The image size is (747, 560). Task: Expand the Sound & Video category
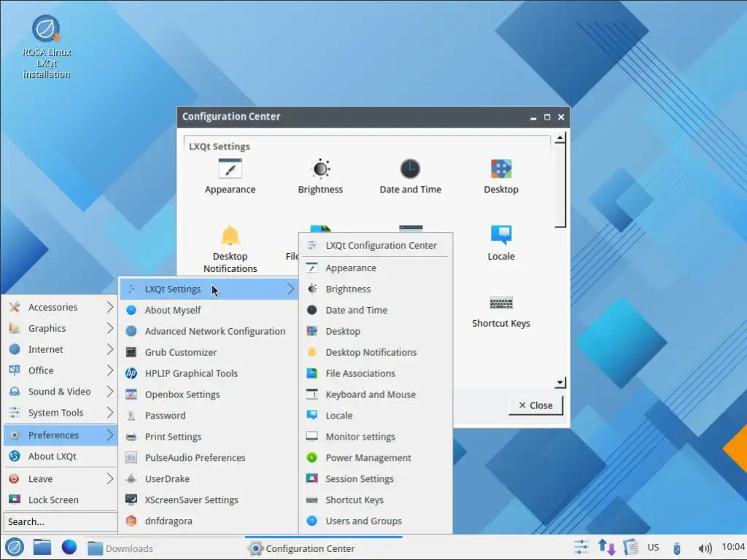click(60, 392)
